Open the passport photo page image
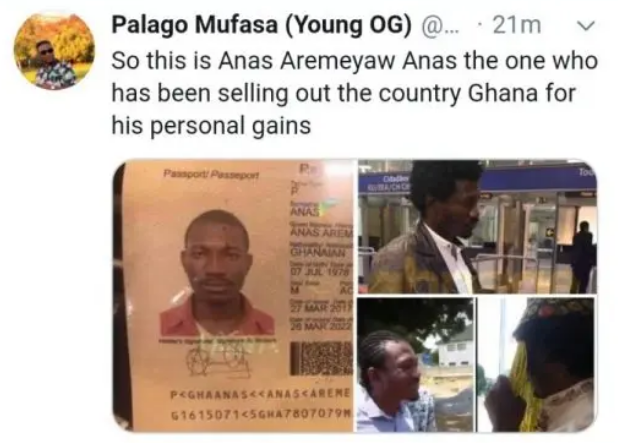Viewport: 618px width, 443px height. (234, 296)
